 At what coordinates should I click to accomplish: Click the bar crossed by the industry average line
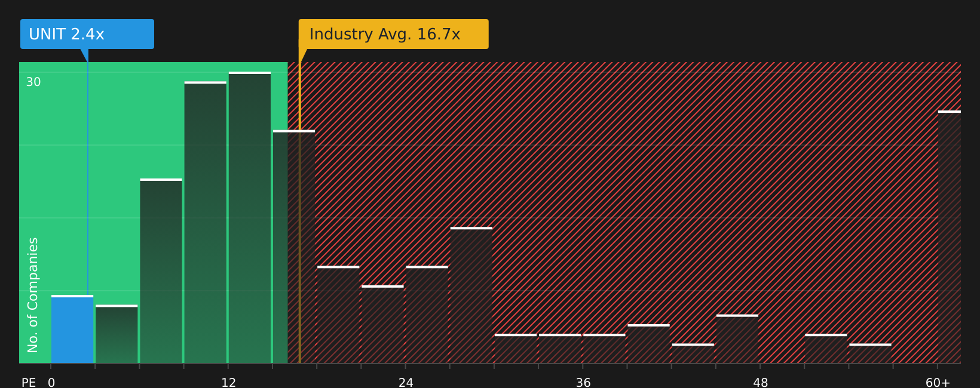(x=294, y=247)
